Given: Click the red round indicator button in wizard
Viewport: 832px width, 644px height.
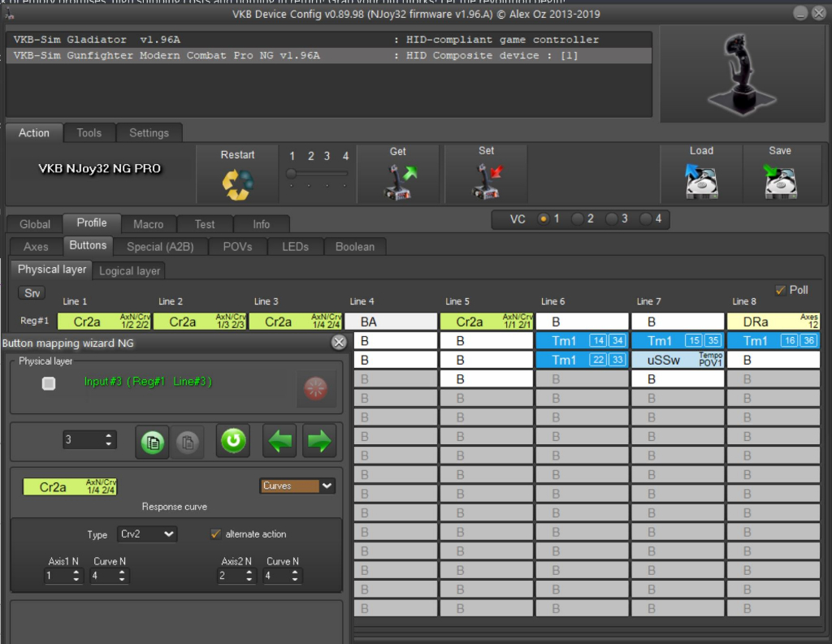Looking at the screenshot, I should pos(315,388).
